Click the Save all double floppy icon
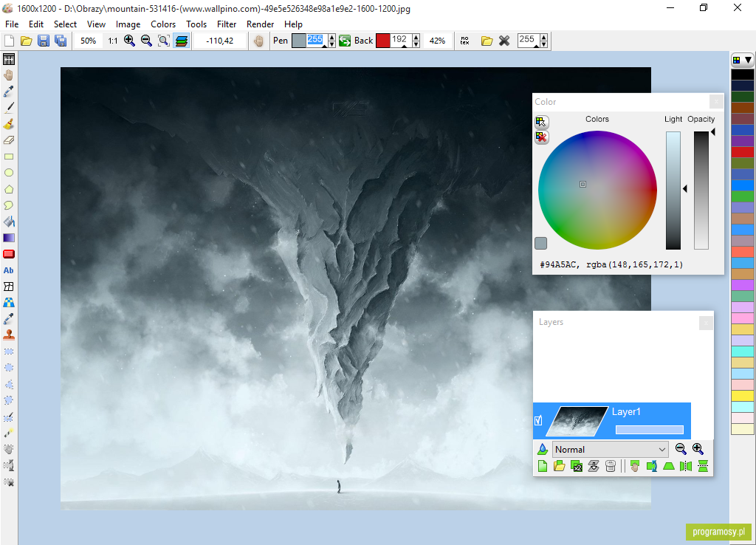The image size is (756, 545). click(x=61, y=41)
